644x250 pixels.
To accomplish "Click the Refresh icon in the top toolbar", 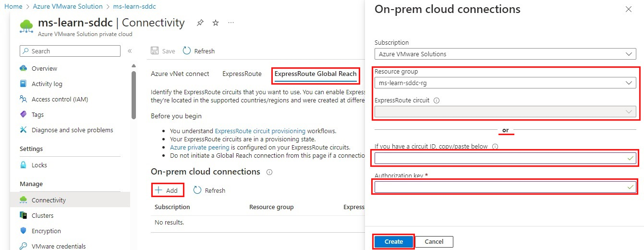I will [187, 51].
